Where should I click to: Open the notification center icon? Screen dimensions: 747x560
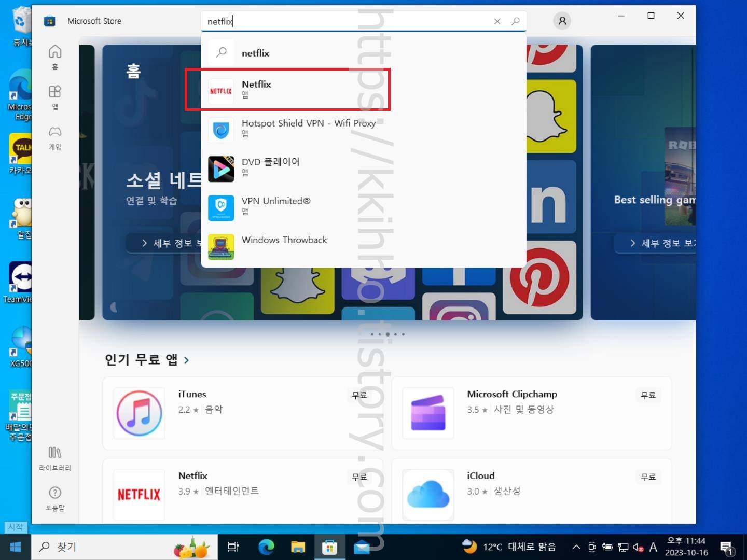[x=726, y=548]
